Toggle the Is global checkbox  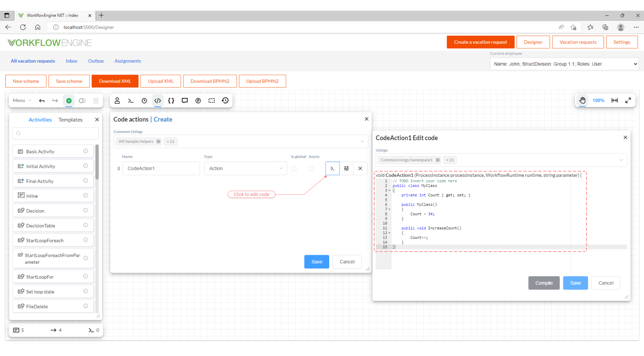tap(294, 169)
